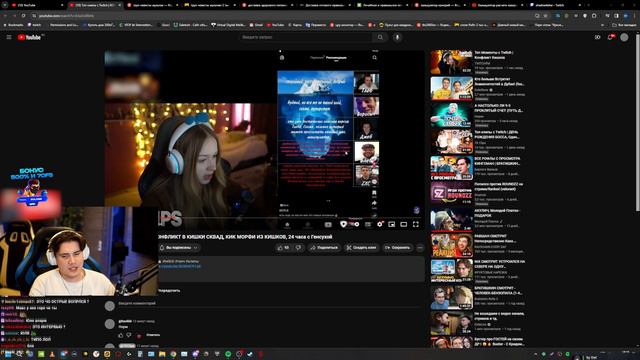Open the YouTube bookmark in bookmarks bar
640x360 pixels.
(x=276, y=25)
